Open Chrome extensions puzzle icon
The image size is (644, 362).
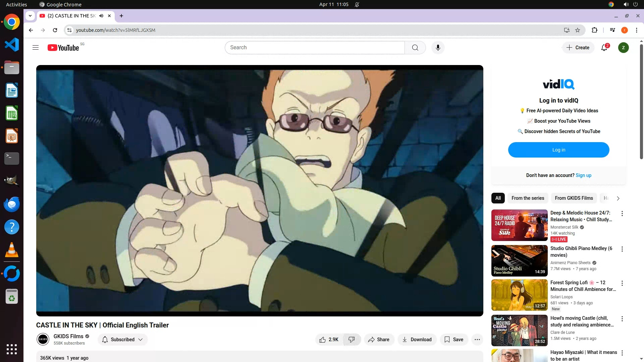[x=594, y=30]
